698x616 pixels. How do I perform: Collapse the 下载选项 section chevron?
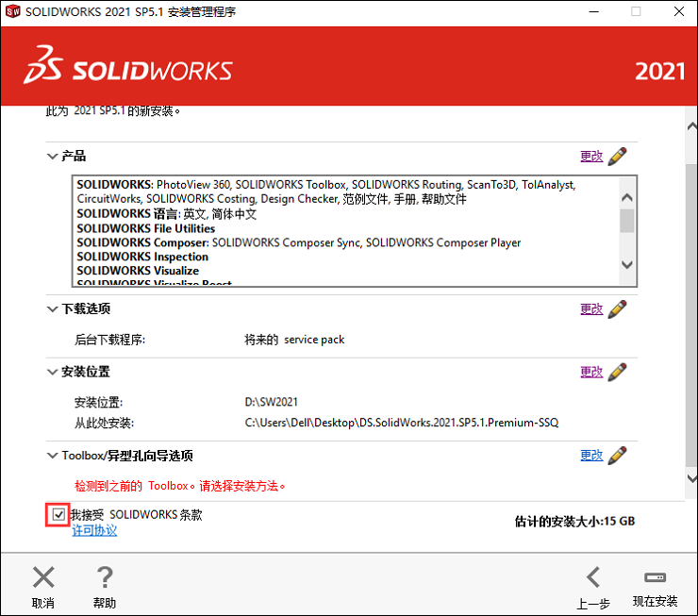point(53,308)
